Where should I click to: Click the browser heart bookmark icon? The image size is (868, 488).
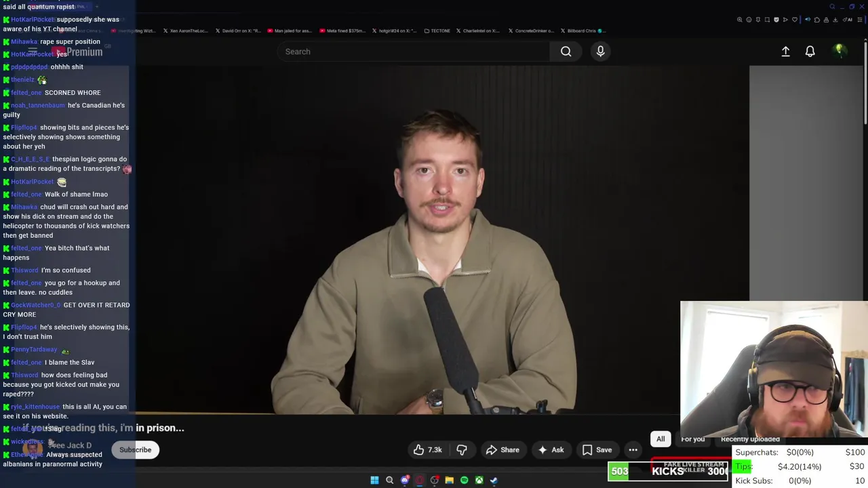click(x=795, y=20)
